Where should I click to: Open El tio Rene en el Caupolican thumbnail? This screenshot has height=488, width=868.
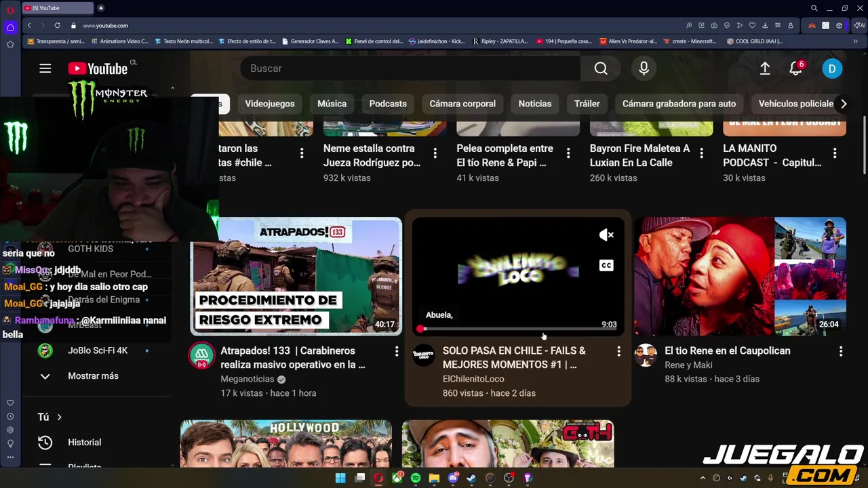point(741,276)
